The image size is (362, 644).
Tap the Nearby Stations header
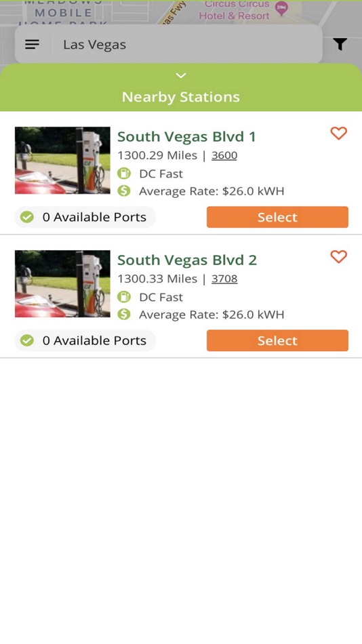coord(181,97)
